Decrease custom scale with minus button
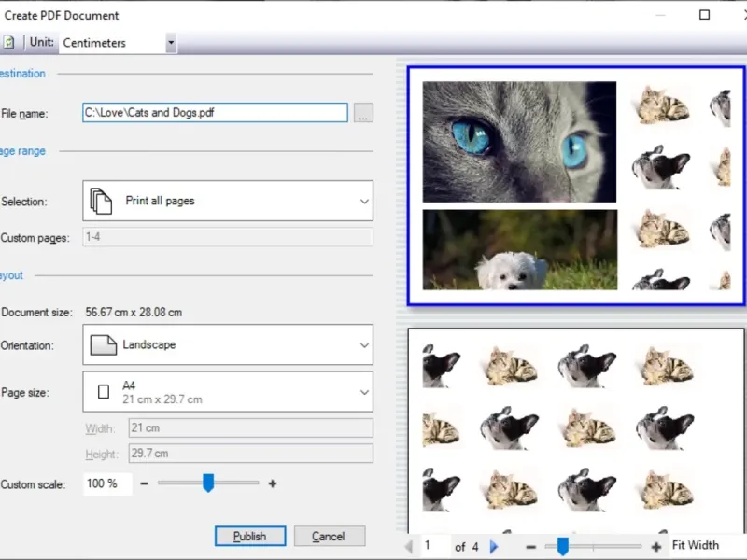 click(145, 483)
